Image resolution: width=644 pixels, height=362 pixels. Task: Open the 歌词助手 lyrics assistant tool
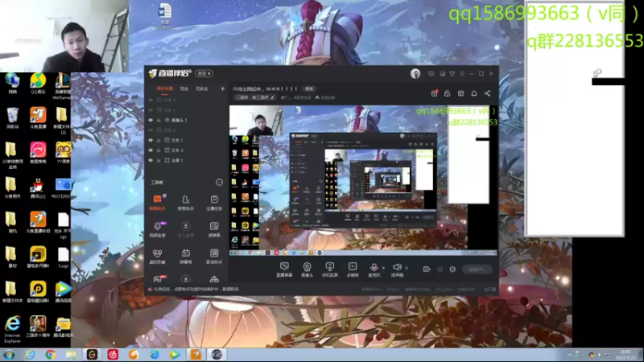pyautogui.click(x=214, y=256)
